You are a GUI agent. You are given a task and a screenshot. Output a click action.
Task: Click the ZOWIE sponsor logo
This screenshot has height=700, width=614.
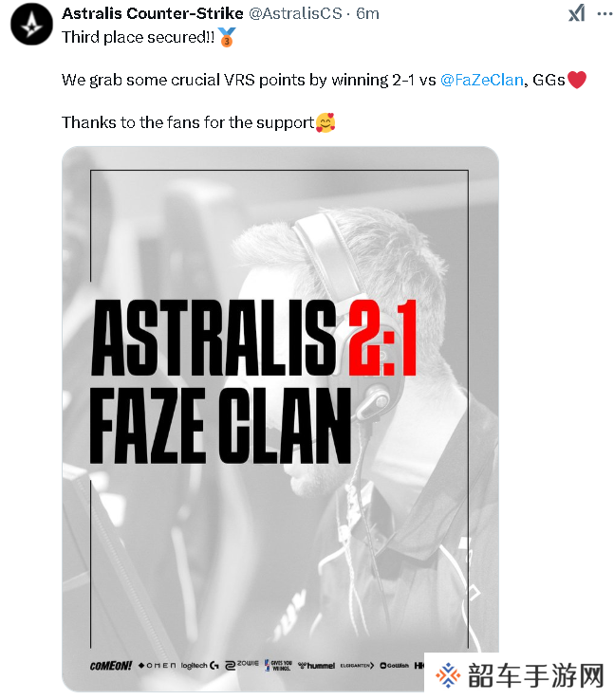(242, 665)
